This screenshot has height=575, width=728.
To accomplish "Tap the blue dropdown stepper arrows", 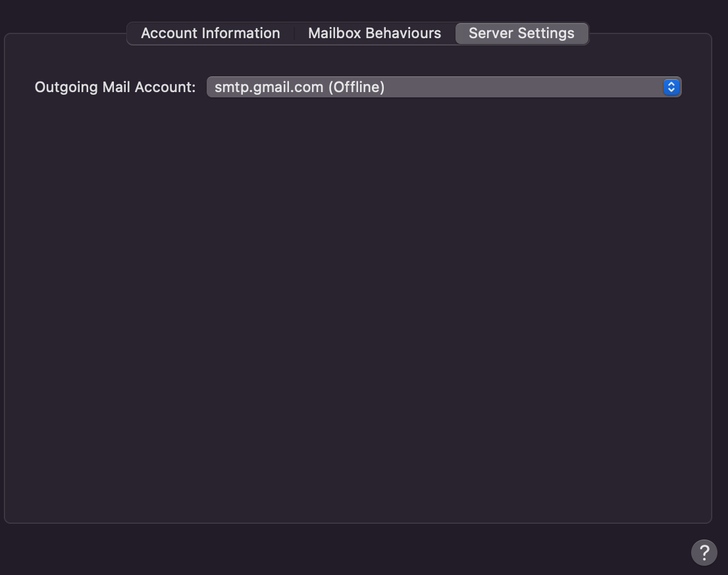I will 671,87.
